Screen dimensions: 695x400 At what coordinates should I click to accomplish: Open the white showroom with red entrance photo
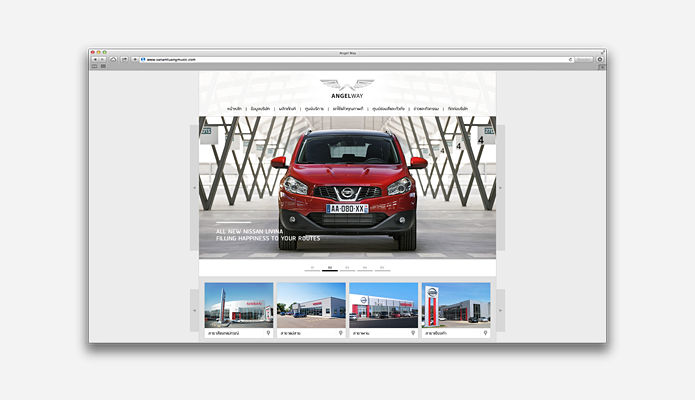pos(383,305)
